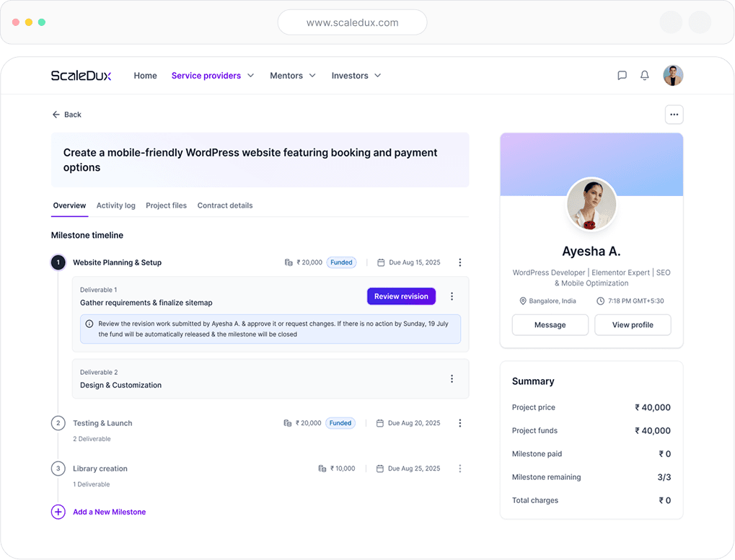Open the notifications bell
735x560 pixels.
click(x=645, y=76)
